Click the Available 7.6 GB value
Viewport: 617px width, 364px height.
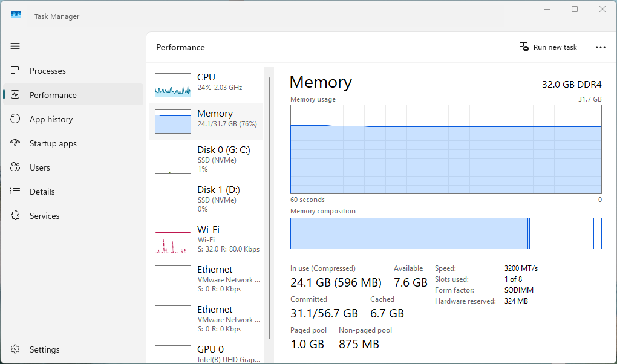point(410,282)
